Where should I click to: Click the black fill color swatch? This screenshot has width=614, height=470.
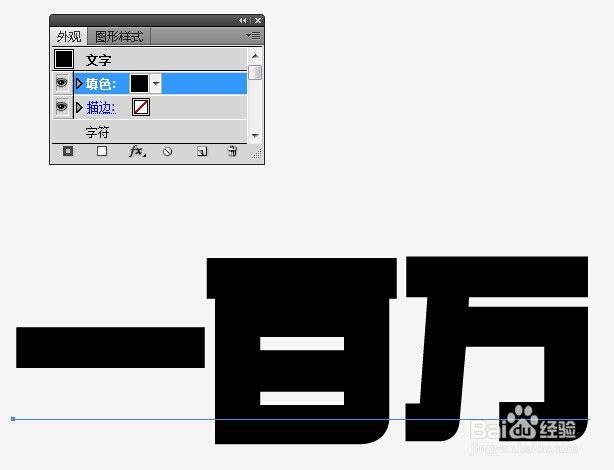pyautogui.click(x=139, y=83)
